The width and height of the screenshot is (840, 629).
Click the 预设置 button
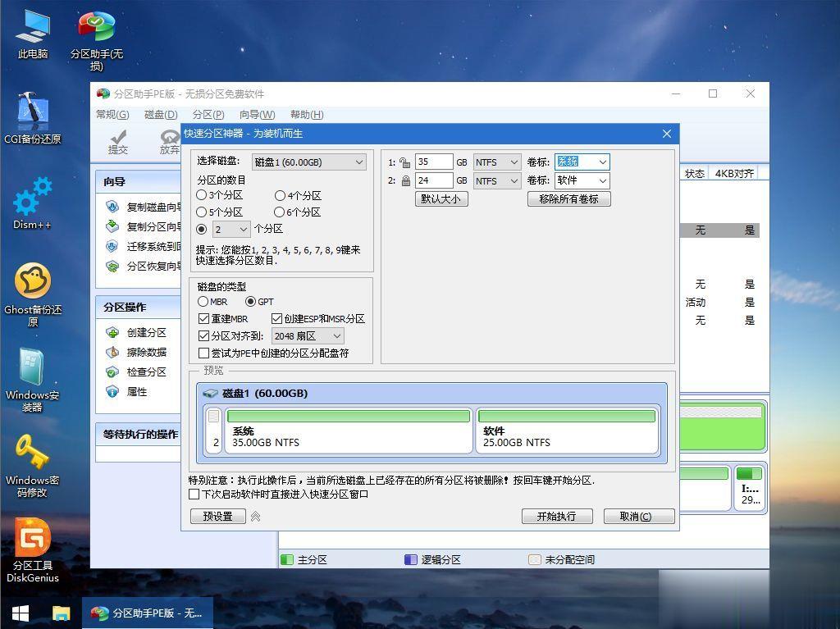(218, 517)
